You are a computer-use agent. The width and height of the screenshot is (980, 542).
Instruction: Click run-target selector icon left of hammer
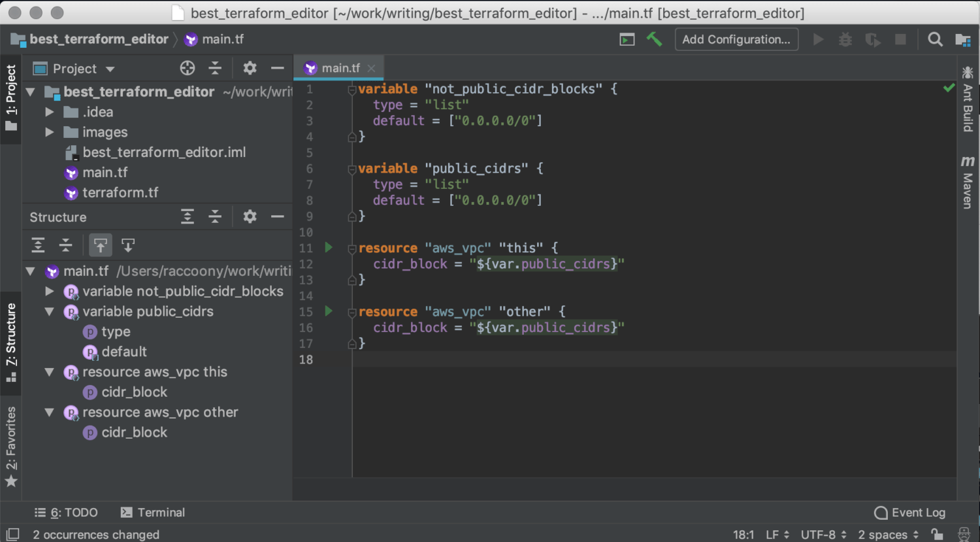coord(627,40)
